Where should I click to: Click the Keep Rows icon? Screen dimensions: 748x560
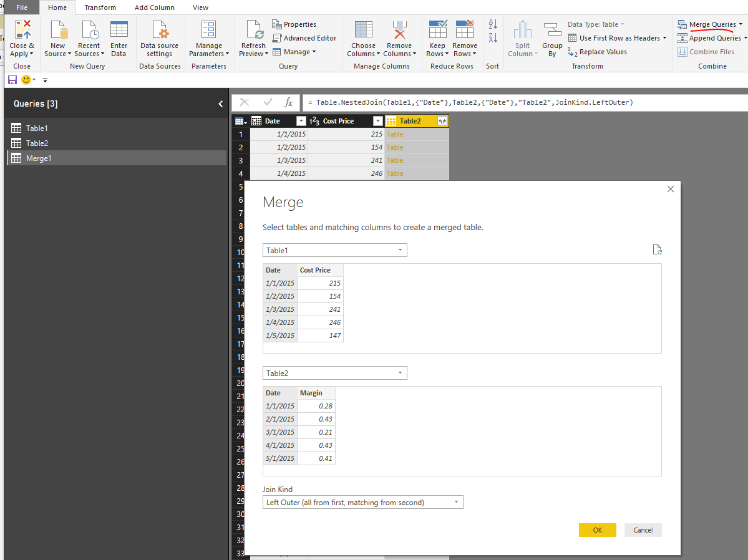pos(437,30)
